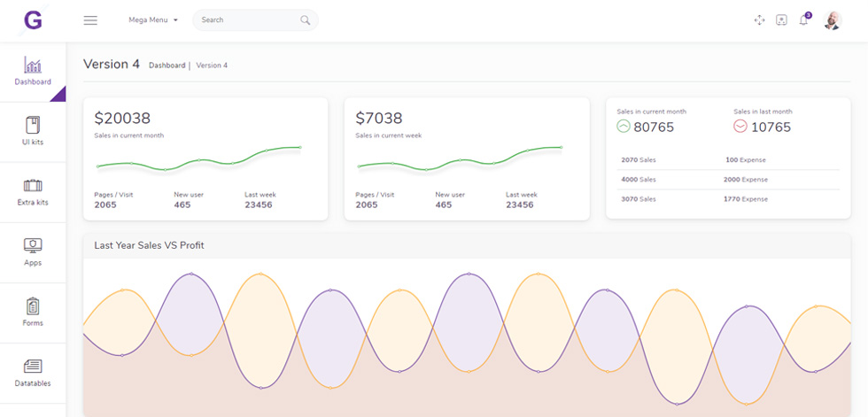The width and height of the screenshot is (868, 417).
Task: Open the square icon beside notifications
Action: (781, 20)
